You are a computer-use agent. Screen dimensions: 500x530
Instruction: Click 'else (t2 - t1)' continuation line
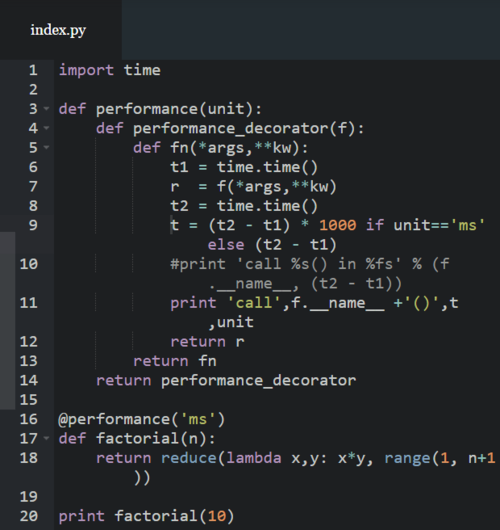coord(272,245)
